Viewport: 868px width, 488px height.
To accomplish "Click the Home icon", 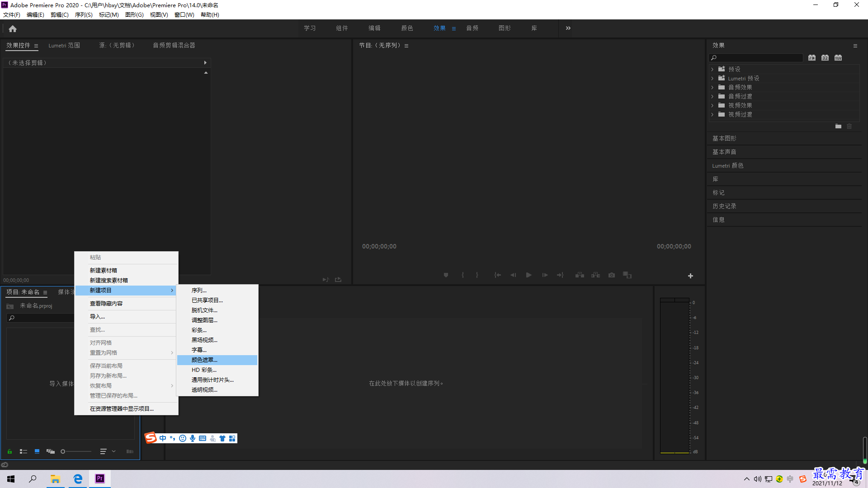I will coord(13,28).
